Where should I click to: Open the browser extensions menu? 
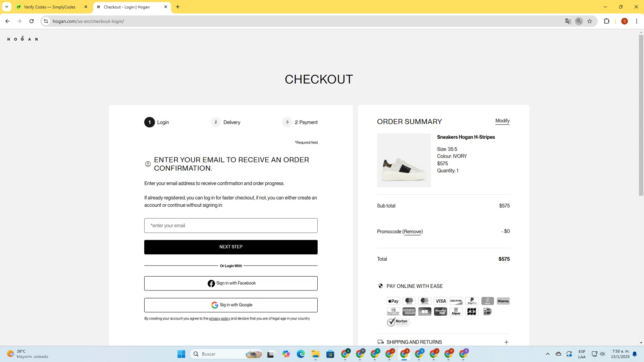607,21
